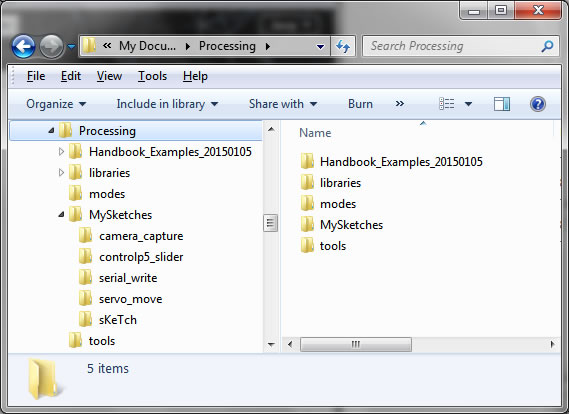
Task: Click My Docu... breadcrumb segment
Action: point(147,46)
